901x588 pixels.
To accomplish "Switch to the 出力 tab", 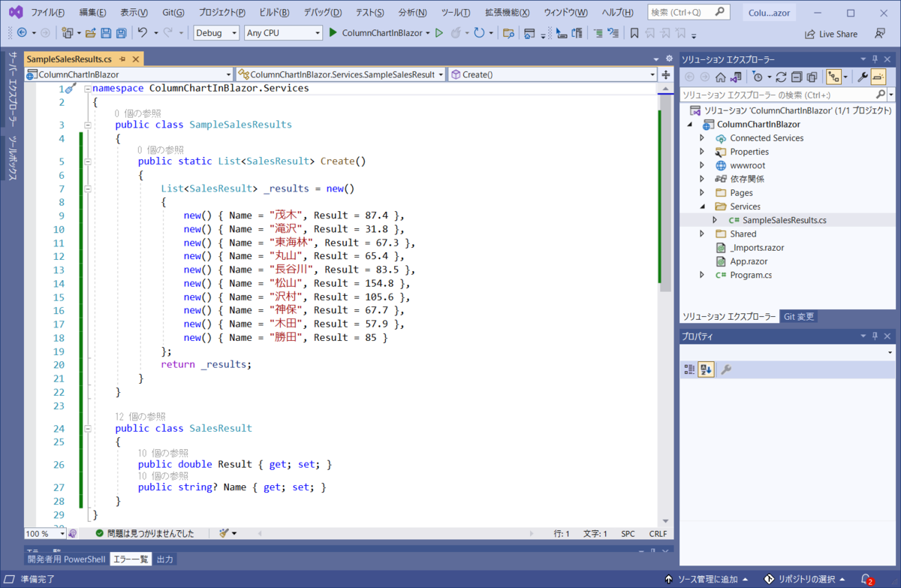I will [164, 559].
